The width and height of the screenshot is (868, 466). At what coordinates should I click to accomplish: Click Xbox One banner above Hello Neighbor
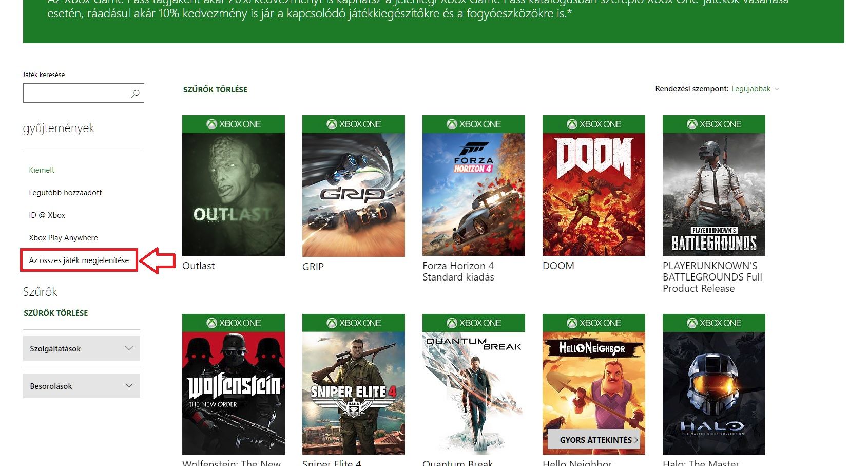[594, 323]
